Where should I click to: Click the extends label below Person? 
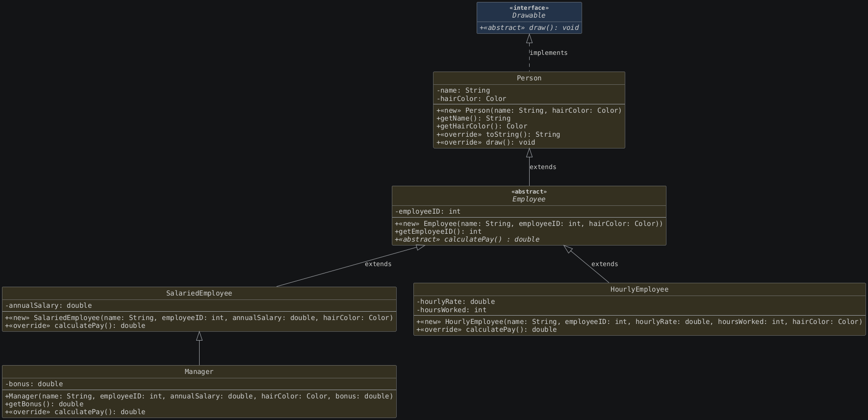click(x=543, y=167)
